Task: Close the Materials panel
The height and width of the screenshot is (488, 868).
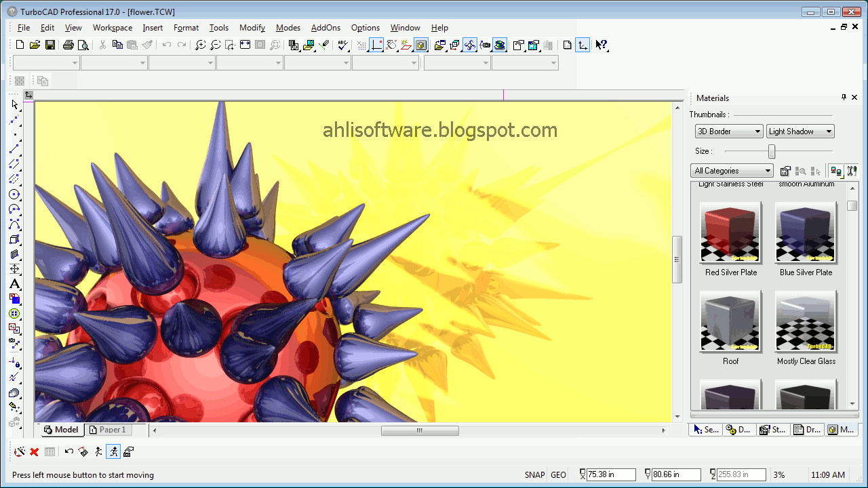Action: coord(854,98)
